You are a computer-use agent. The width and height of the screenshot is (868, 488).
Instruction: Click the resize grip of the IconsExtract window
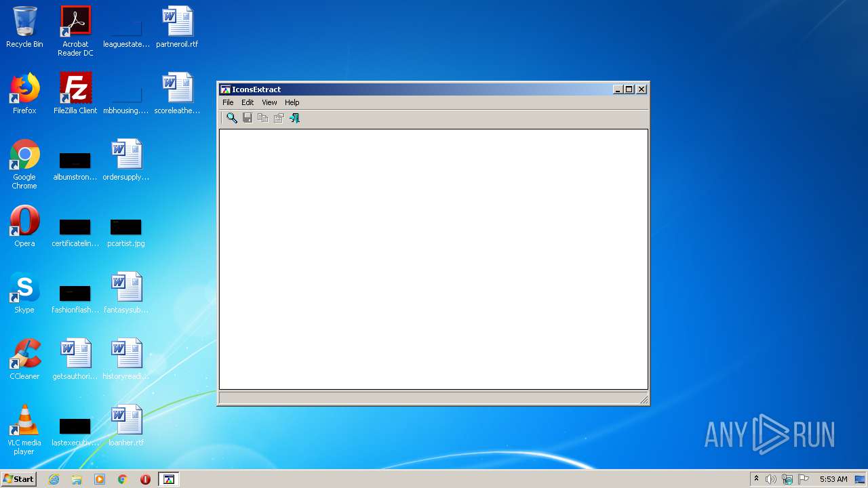644,400
